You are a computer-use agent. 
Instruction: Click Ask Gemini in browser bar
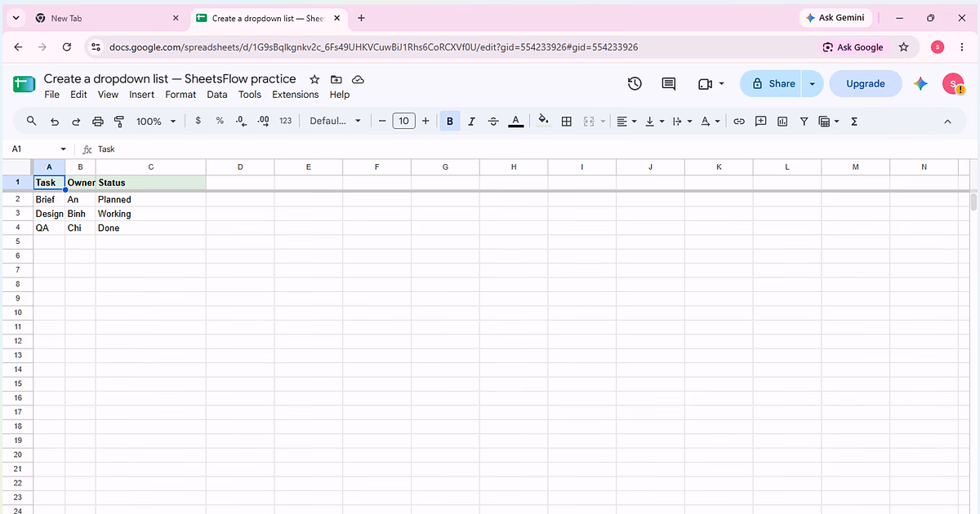point(835,18)
